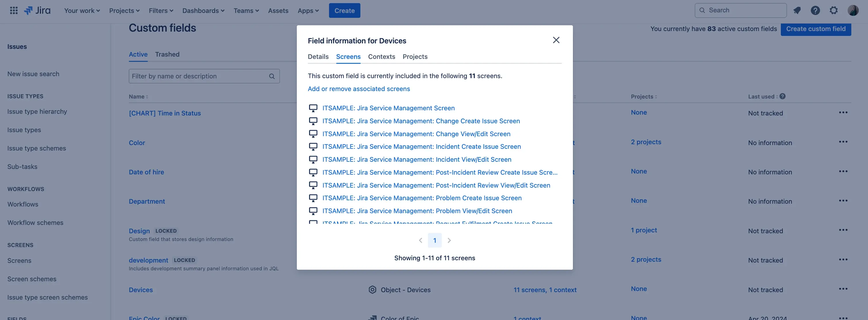The height and width of the screenshot is (320, 868).
Task: Click the Object - Devices target icon
Action: 372,289
